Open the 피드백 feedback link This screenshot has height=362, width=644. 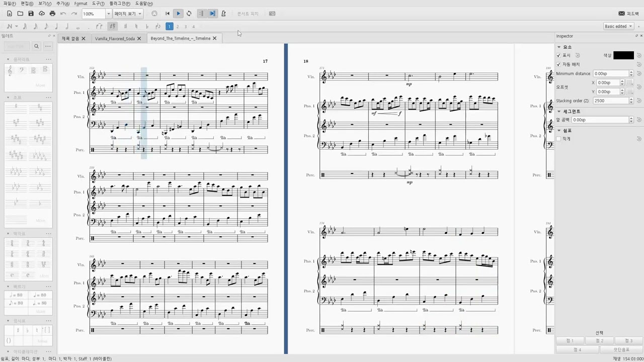coord(628,14)
